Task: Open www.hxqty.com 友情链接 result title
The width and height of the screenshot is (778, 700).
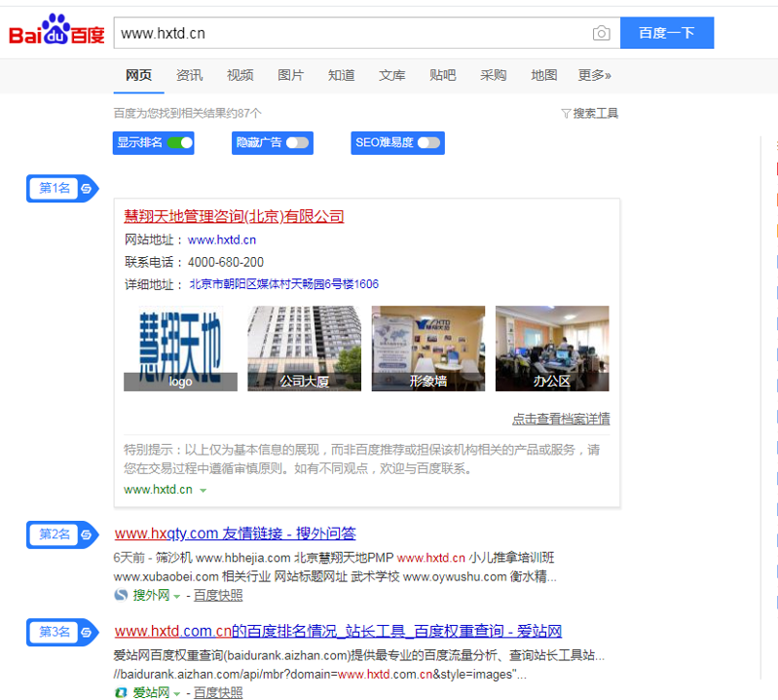Action: 236,534
